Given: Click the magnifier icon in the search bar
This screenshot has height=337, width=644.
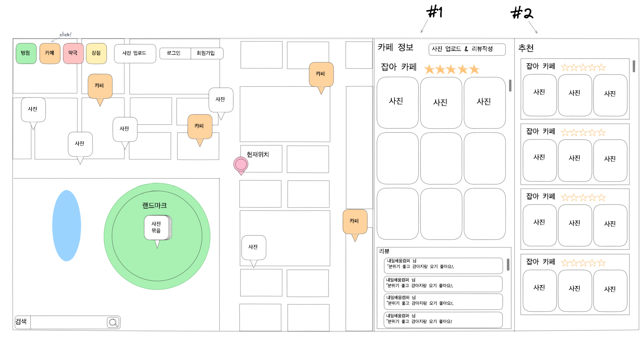Looking at the screenshot, I should pos(113,322).
